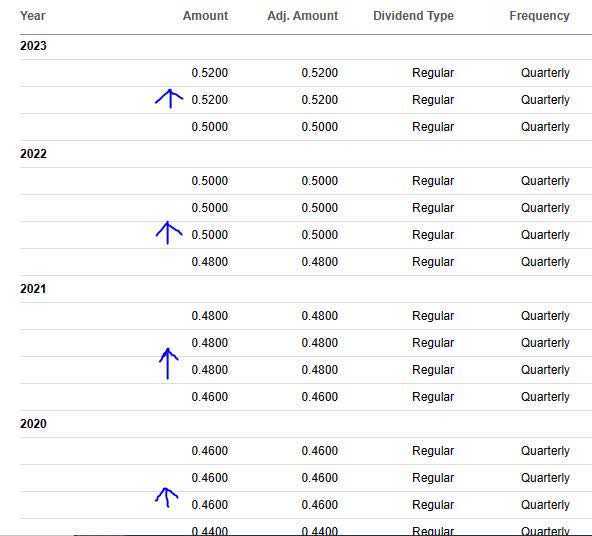Click Amount 0.5000 in the 2023 group
The height and width of the screenshot is (536, 592).
tap(210, 127)
